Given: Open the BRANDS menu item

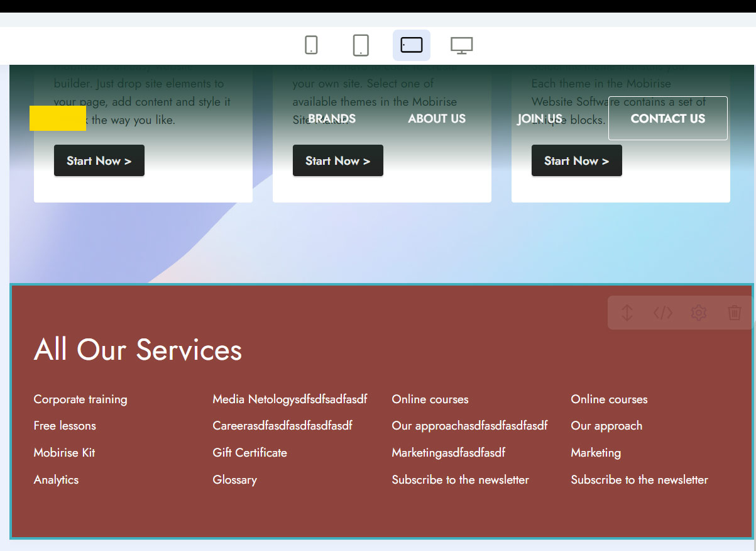Looking at the screenshot, I should click(x=332, y=119).
